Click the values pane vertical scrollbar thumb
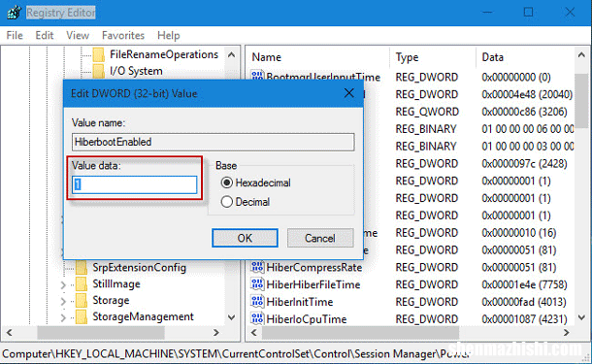This screenshot has height=364, width=592. tap(581, 100)
